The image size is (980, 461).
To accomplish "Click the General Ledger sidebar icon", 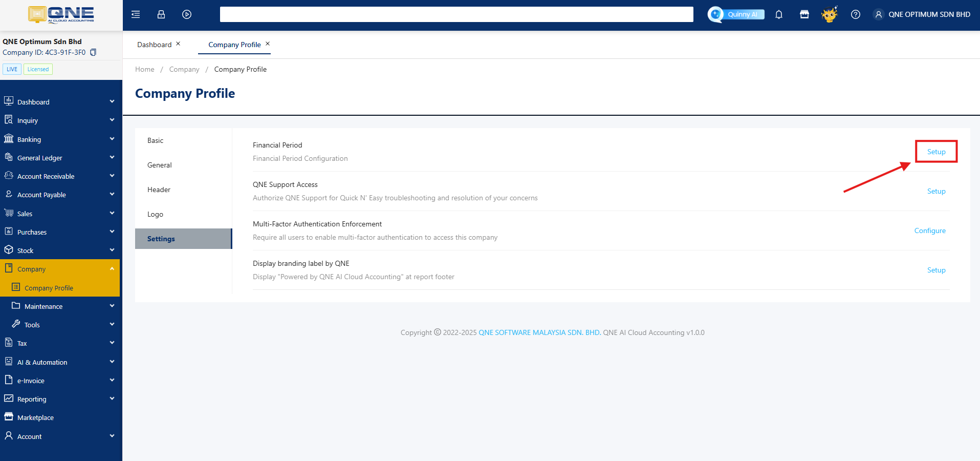I will coord(9,157).
